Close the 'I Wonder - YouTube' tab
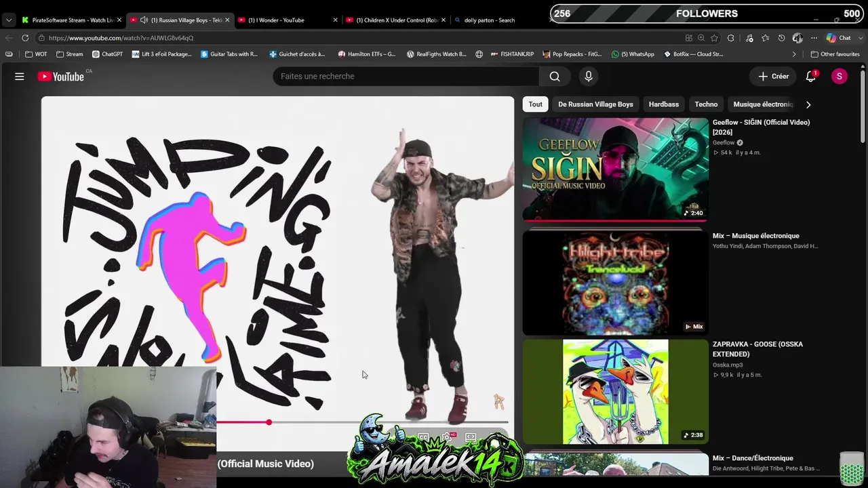This screenshot has width=868, height=488. click(335, 20)
